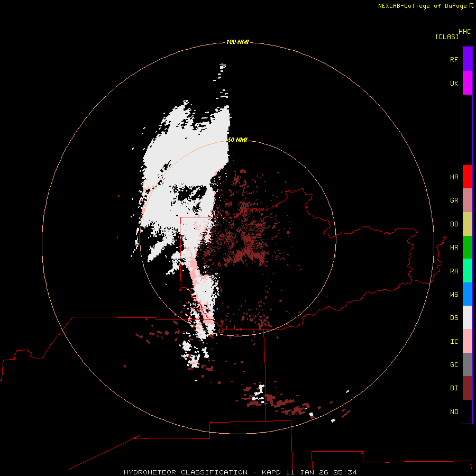Click the DS legend label

(454, 318)
